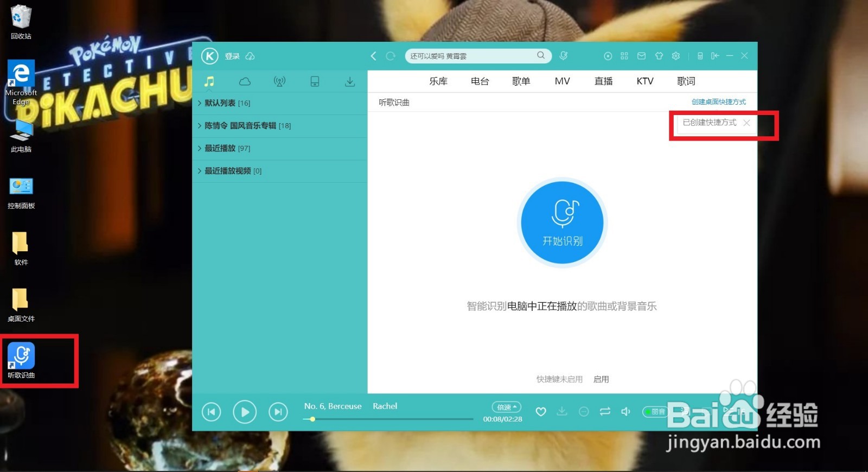868x472 pixels.
Task: Download the current song
Action: click(x=562, y=412)
